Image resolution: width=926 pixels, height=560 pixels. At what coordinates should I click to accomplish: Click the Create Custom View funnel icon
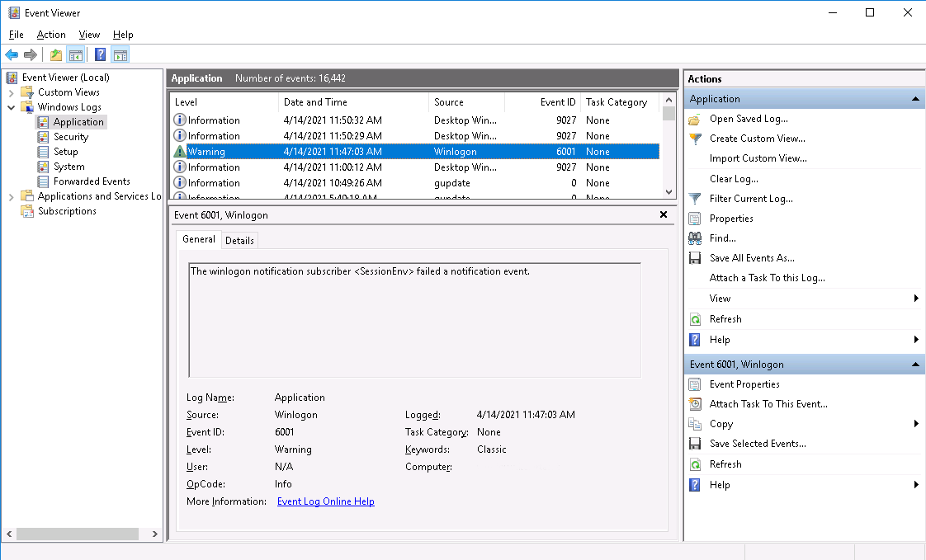[x=695, y=139]
